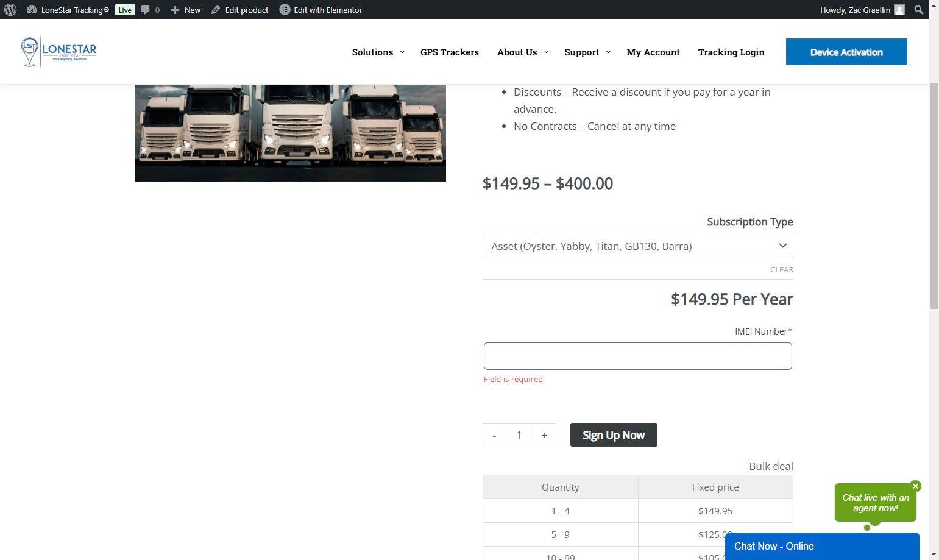This screenshot has height=560, width=939.
Task: Open Edit with Elementor link
Action: tap(328, 10)
